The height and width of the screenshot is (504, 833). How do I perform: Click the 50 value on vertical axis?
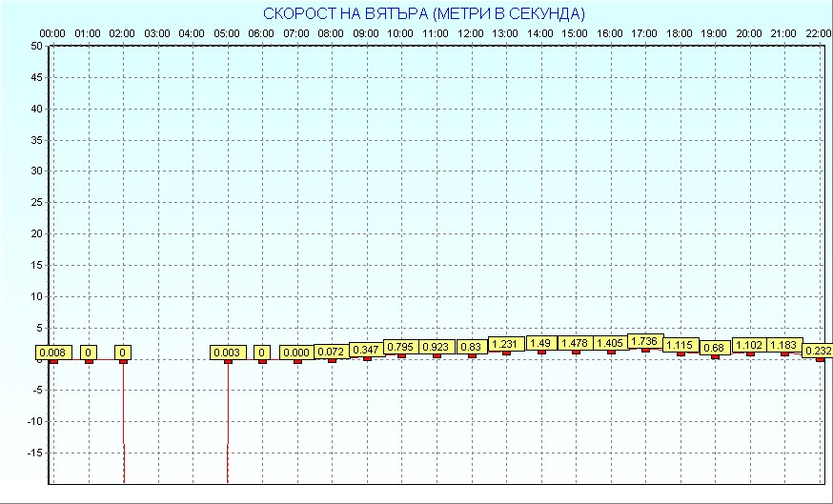36,46
